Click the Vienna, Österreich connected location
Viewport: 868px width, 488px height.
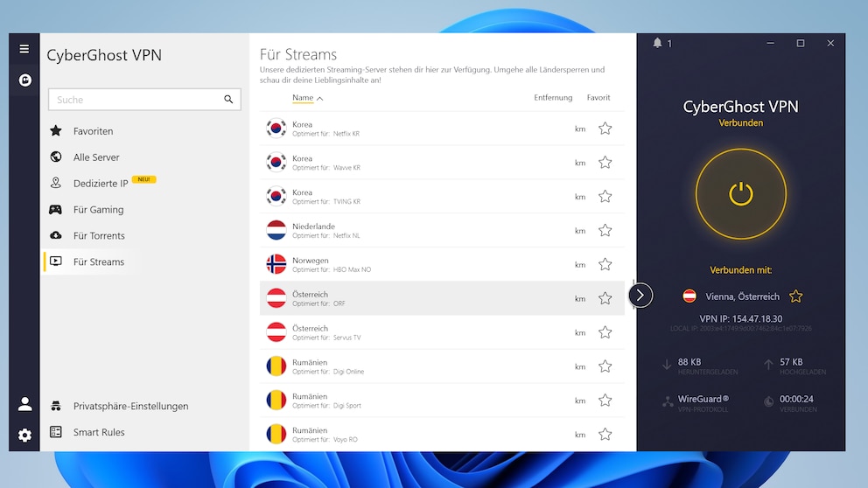(x=742, y=296)
